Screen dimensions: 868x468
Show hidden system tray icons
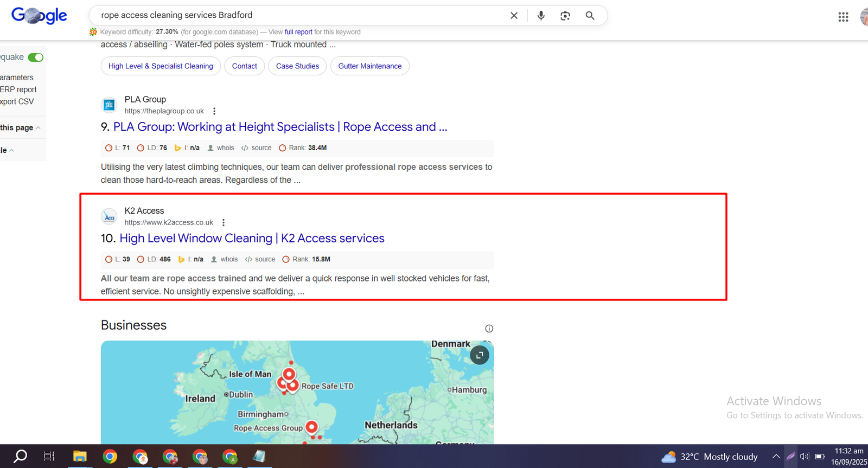click(x=776, y=457)
